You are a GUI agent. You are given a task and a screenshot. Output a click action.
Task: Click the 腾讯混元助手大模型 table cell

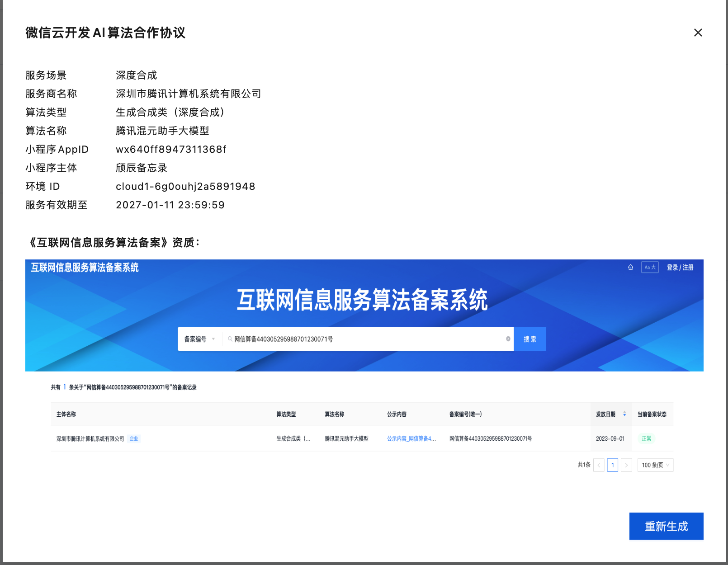[x=346, y=438]
